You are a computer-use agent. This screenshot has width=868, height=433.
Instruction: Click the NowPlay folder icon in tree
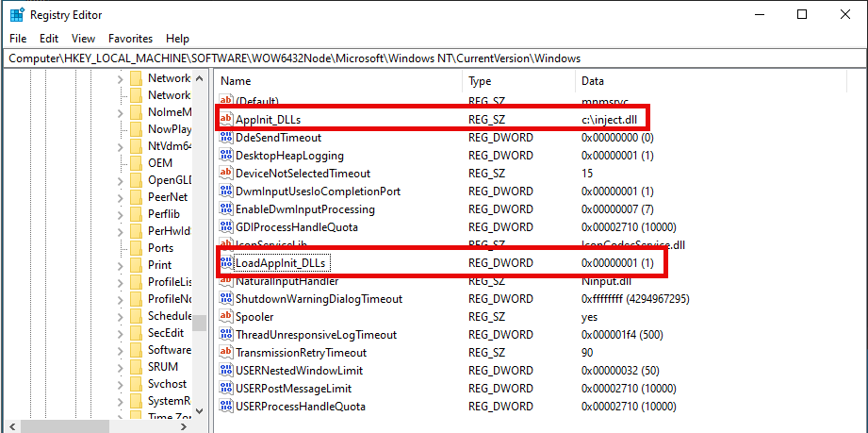tap(136, 130)
